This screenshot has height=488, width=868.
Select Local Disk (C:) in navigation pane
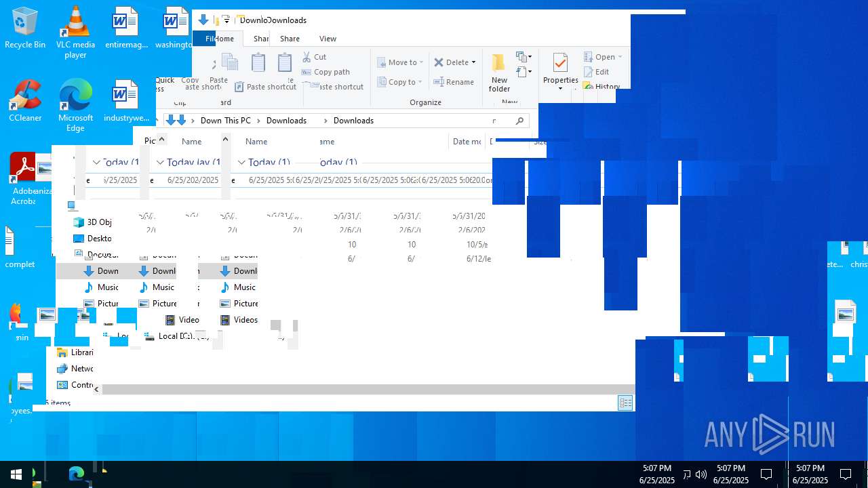[x=176, y=336]
